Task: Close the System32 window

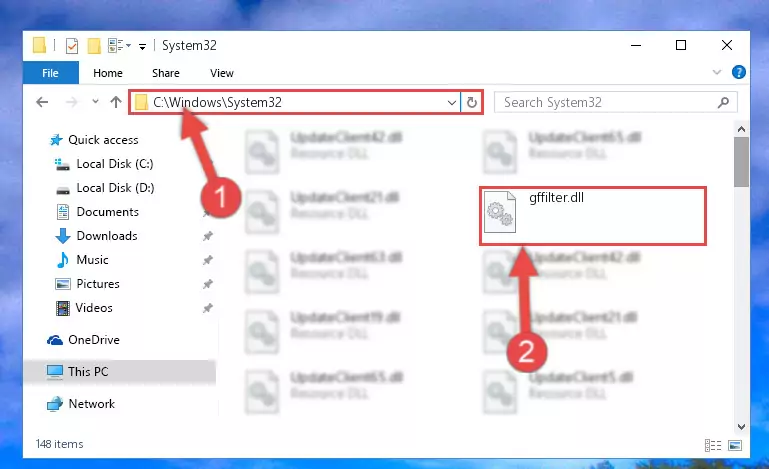Action: coord(727,46)
